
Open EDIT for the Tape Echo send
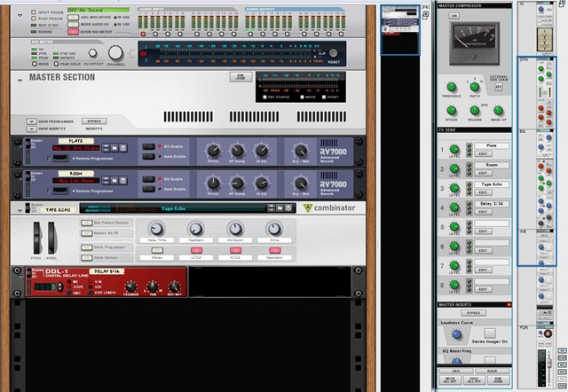tap(483, 192)
